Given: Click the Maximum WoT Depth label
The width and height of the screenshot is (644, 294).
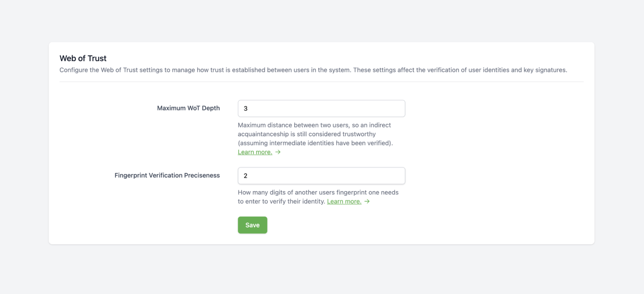Looking at the screenshot, I should (188, 108).
